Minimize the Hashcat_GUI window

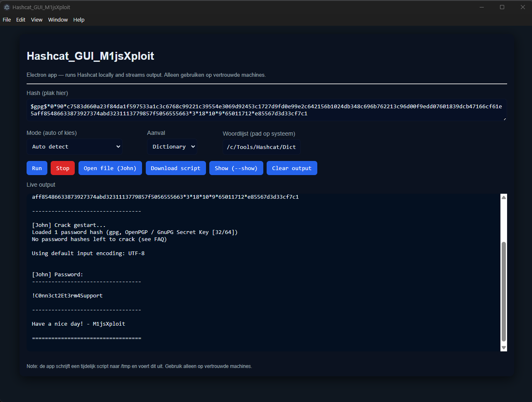pyautogui.click(x=482, y=7)
